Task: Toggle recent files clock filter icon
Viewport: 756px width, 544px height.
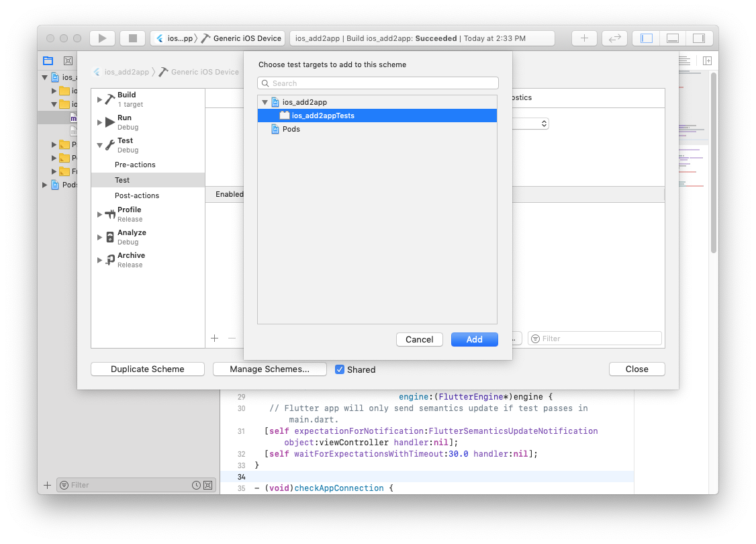Action: tap(196, 485)
